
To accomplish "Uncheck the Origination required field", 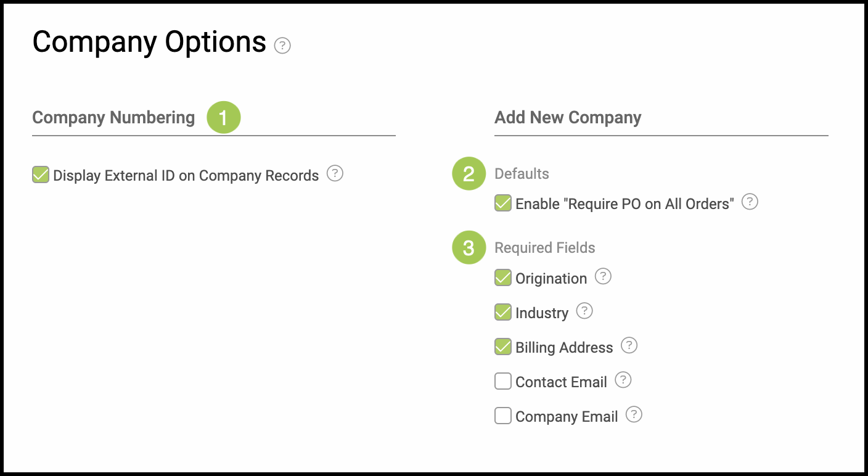I will click(x=503, y=277).
